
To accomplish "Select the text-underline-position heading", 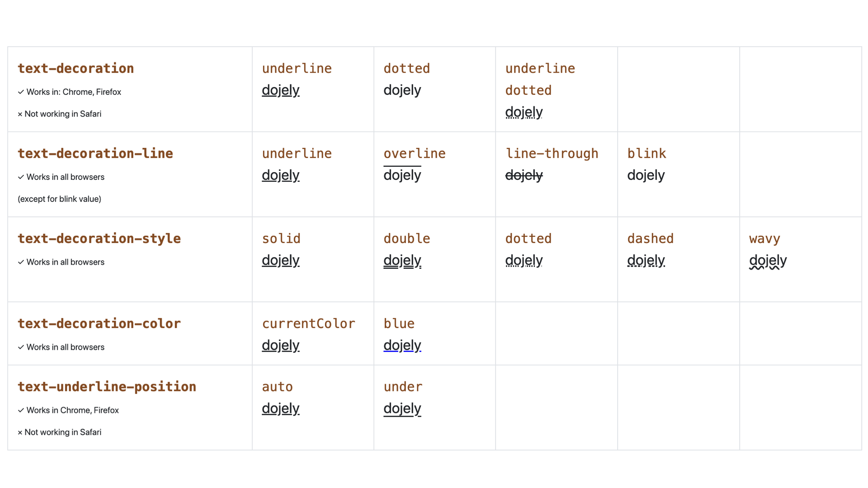I will (x=107, y=387).
